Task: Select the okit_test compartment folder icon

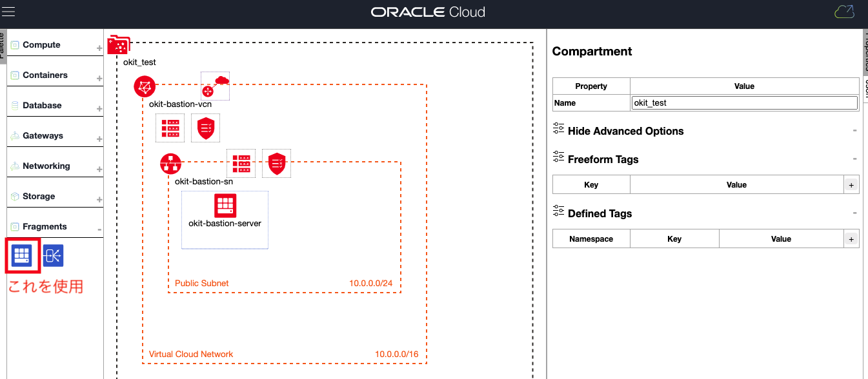Action: pyautogui.click(x=119, y=45)
